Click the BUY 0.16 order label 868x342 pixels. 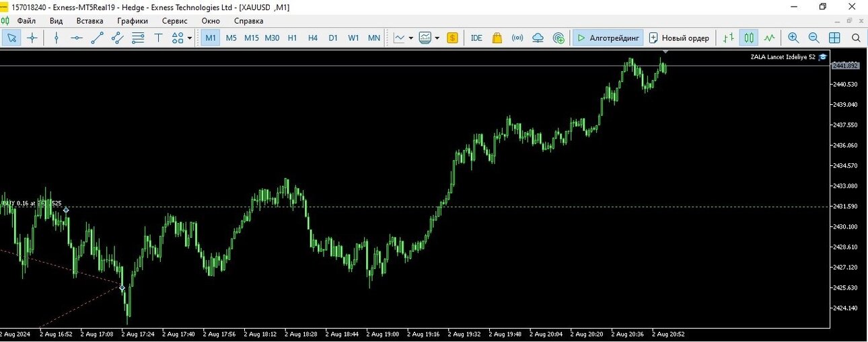(x=32, y=203)
